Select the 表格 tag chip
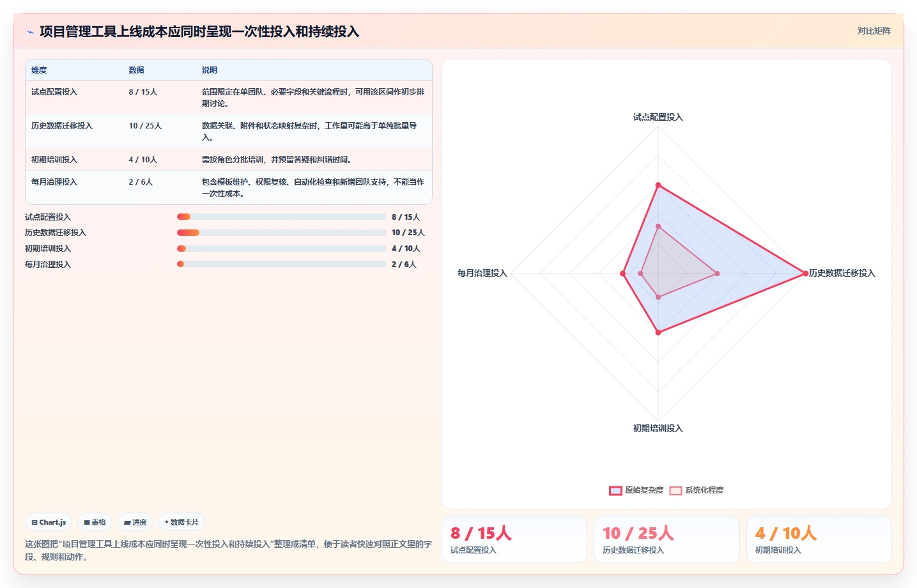This screenshot has height=588, width=917. coord(95,522)
